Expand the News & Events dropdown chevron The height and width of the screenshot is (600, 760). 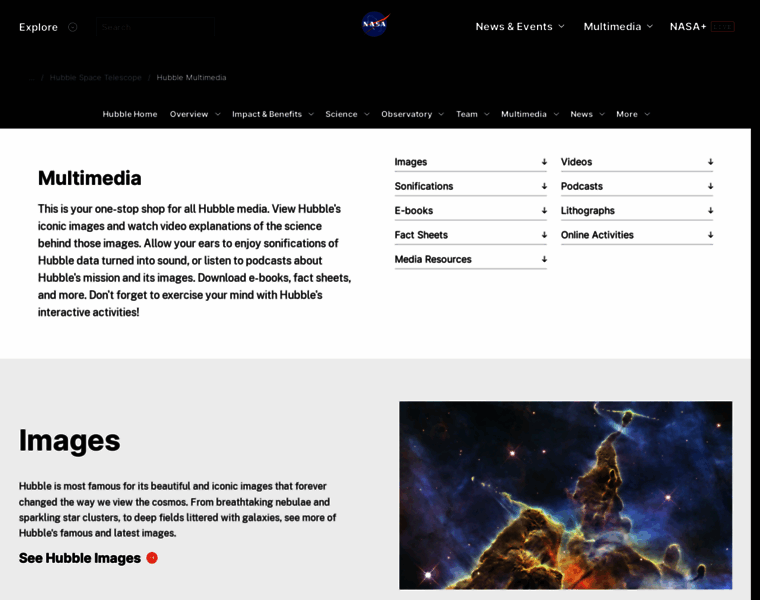[x=561, y=26]
